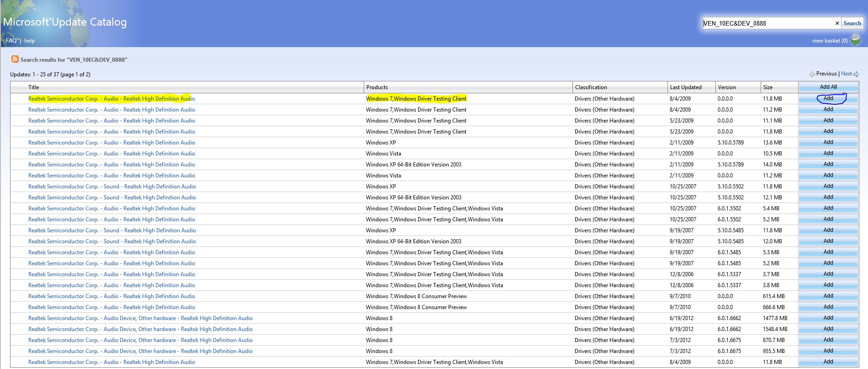Click the 'Updates: 1 - 25 of 37' count text
This screenshot has height=369, width=868.
tap(50, 75)
